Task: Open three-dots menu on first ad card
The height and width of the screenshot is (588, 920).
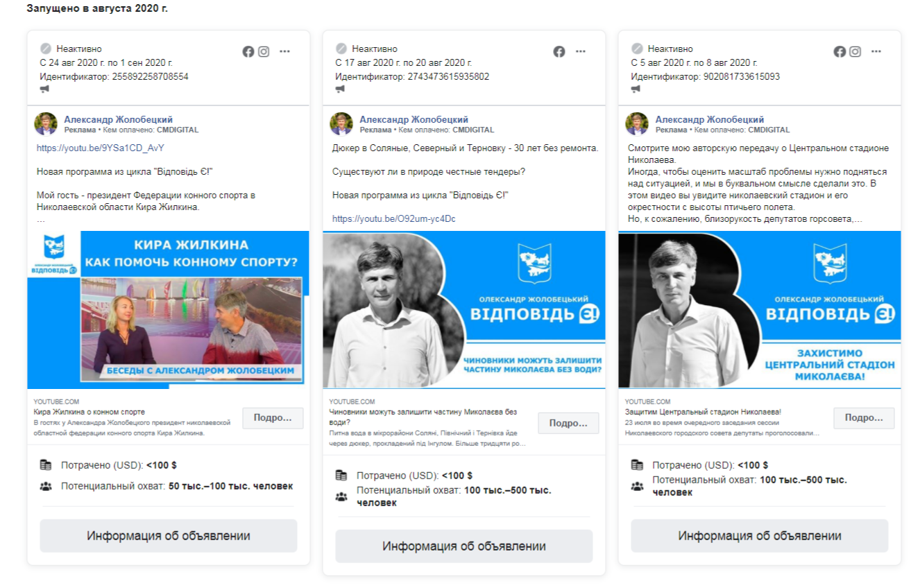Action: click(x=284, y=51)
